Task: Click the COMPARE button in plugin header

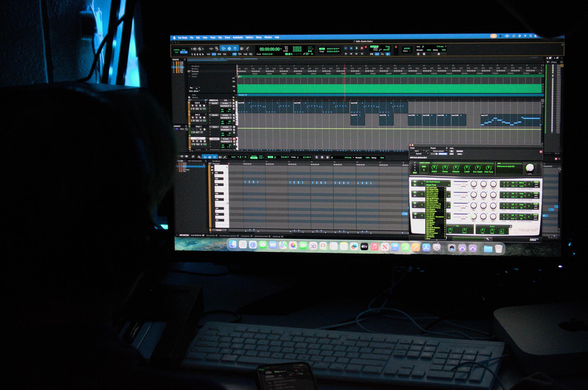Action: (443, 154)
